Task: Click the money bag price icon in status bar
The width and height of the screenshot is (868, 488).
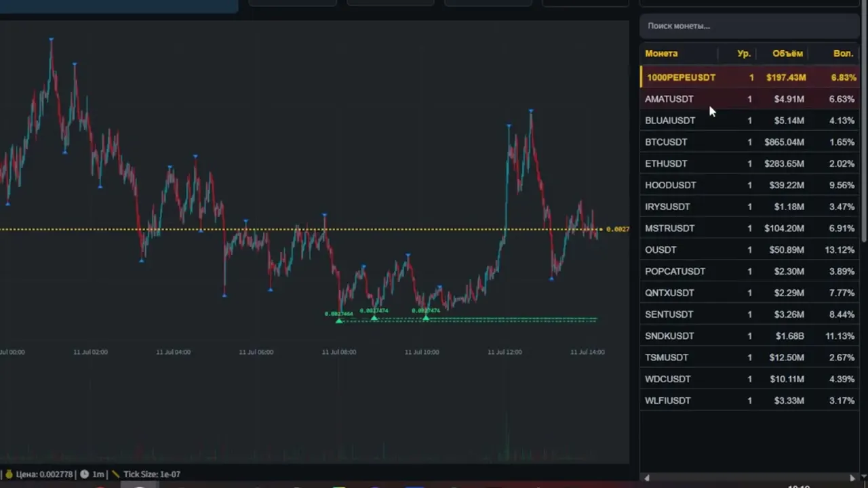Action: (x=9, y=474)
